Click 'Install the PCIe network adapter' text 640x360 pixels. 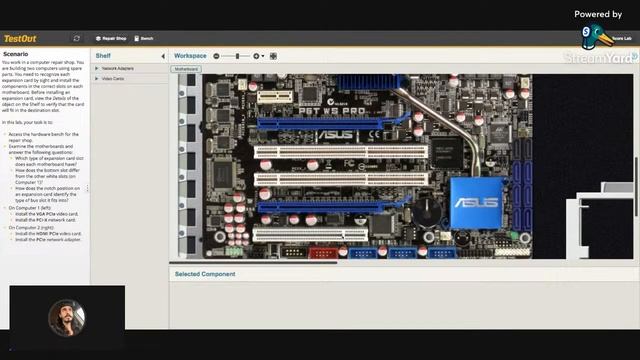(x=48, y=240)
